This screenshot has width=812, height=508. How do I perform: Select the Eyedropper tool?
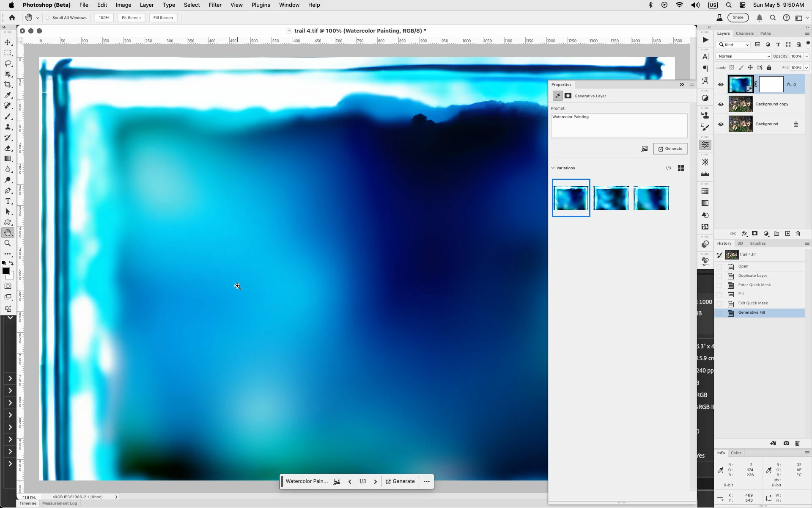8,95
